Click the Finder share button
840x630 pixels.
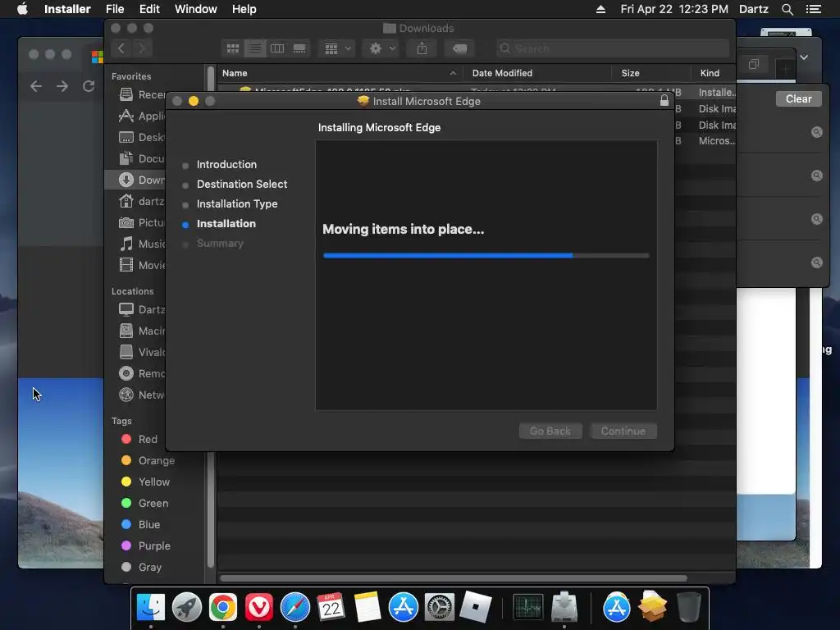coord(422,48)
